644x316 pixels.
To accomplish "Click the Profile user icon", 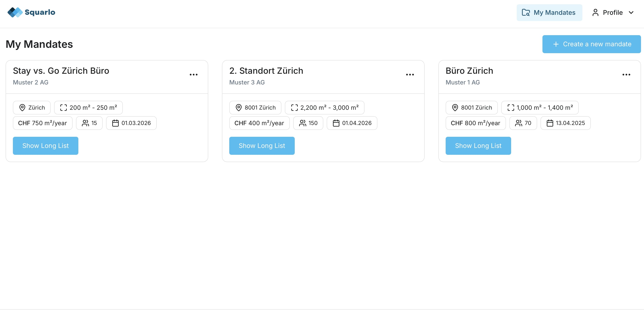I will pos(595,12).
